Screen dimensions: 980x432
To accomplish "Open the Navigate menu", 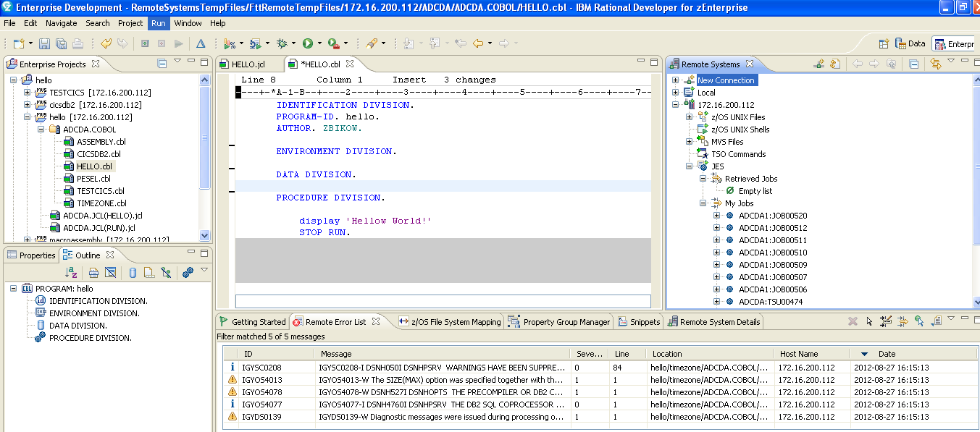I will pos(61,23).
